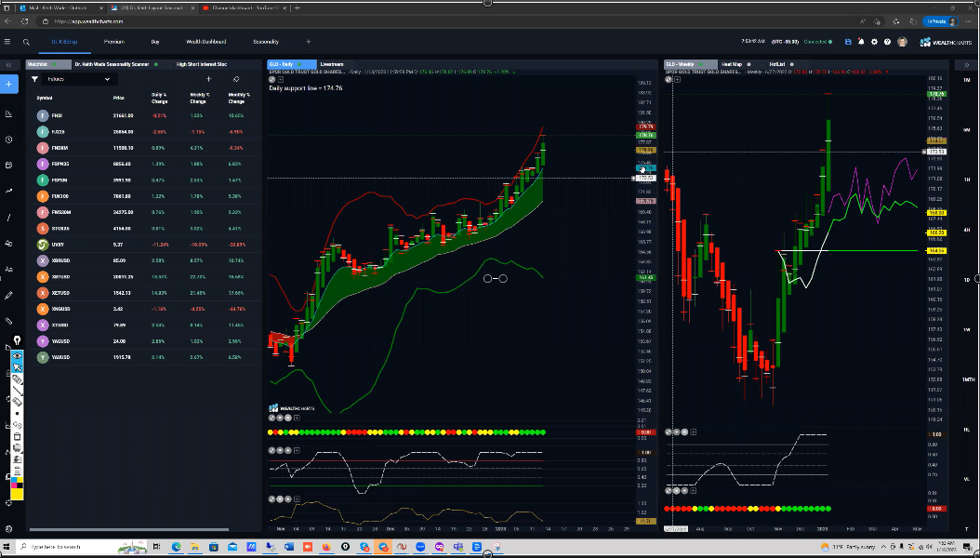Screen dimensions: 980x558
Task: Select the 1W timeframe button
Action: click(967, 330)
